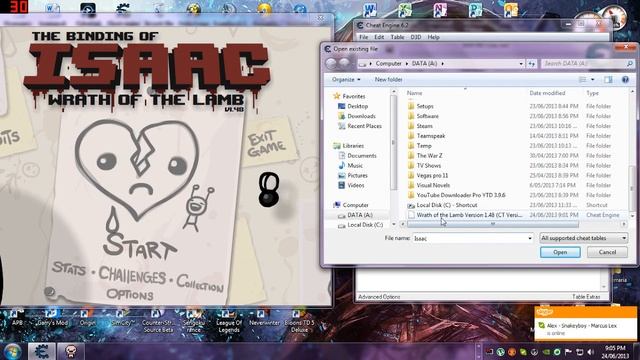This screenshot has width=640, height=360.
Task: Click the help icon in Open dialog
Action: click(x=625, y=80)
